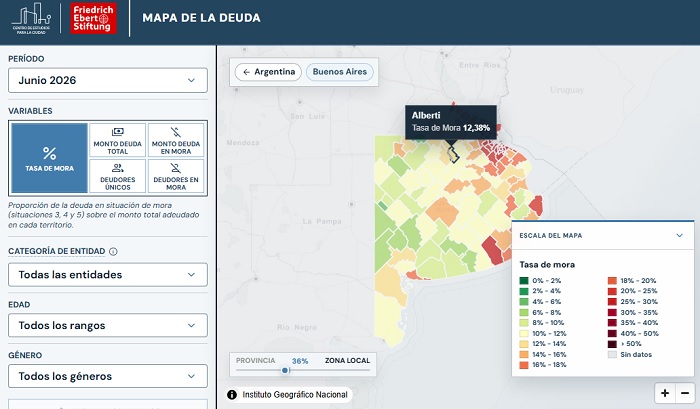Image resolution: width=700 pixels, height=409 pixels.
Task: Collapse the Escala del Mapa legend panel
Action: (679, 235)
